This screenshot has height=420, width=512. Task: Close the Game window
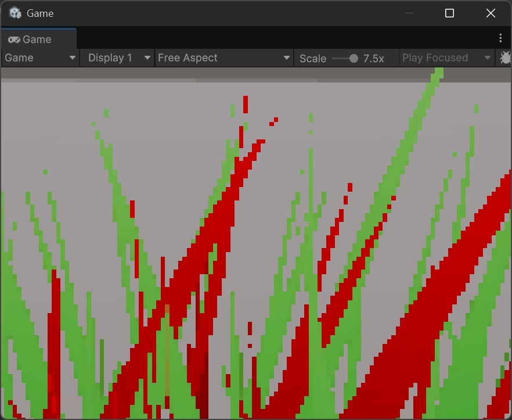coord(491,13)
